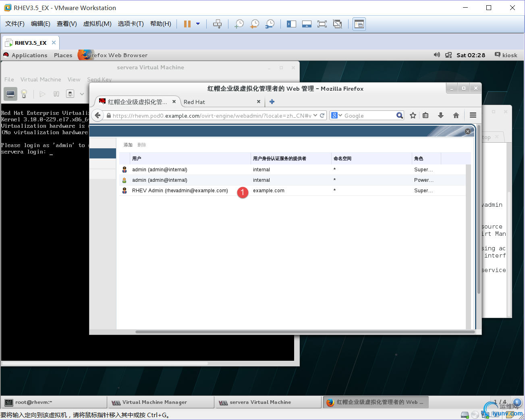Viewport: 525px width, 420px height.
Task: Bookmark this page with the star icon
Action: 413,115
